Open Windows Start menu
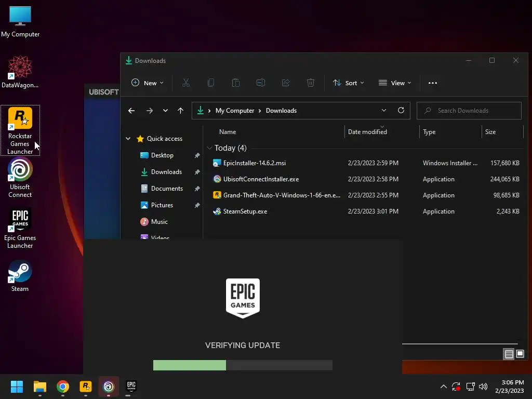The height and width of the screenshot is (399, 532). (x=17, y=387)
